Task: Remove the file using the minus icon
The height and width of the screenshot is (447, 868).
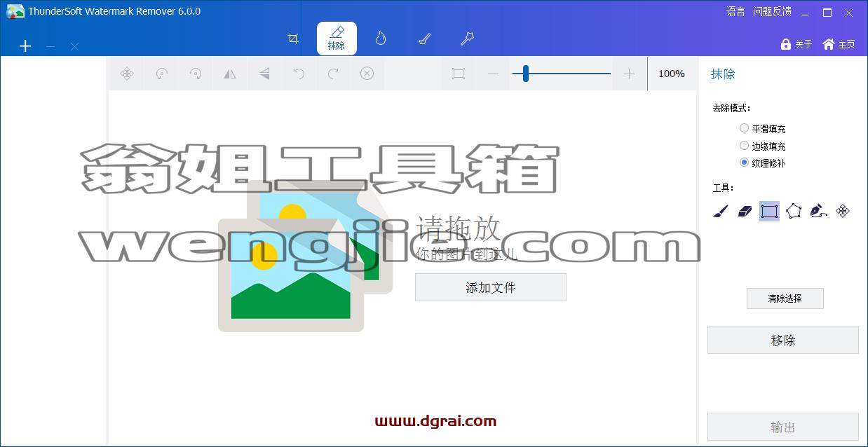Action: [50, 46]
